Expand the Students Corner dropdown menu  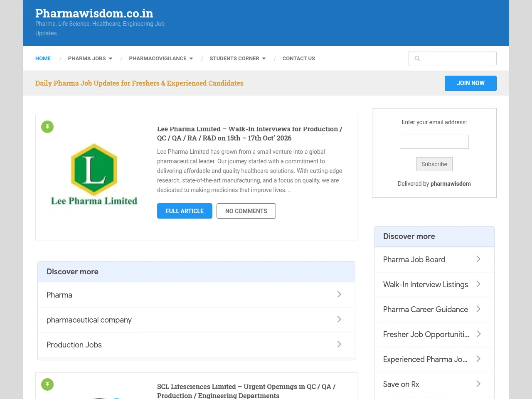[x=238, y=59]
